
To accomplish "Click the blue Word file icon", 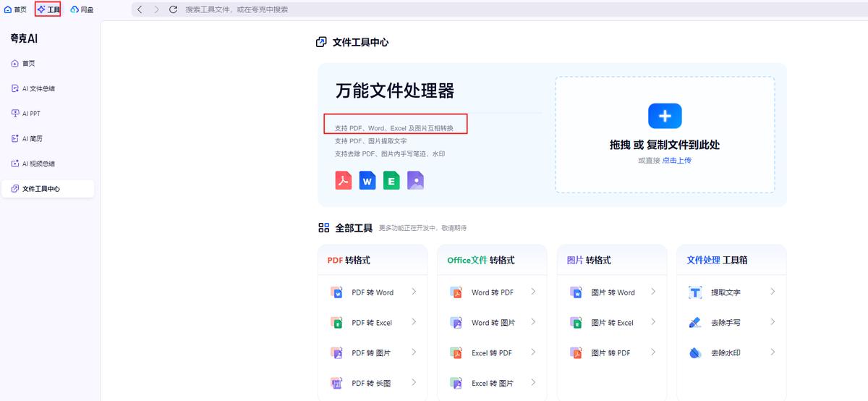I will coord(367,180).
